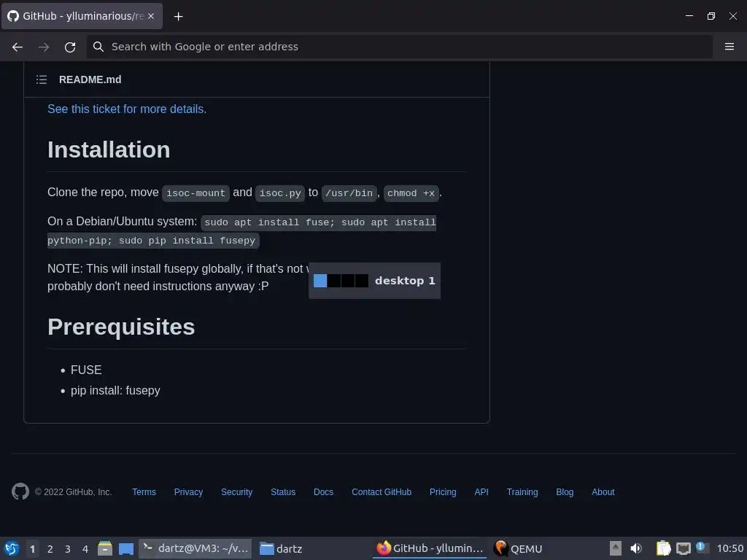Click the Prerequisites heading
747x560 pixels.
(x=121, y=327)
